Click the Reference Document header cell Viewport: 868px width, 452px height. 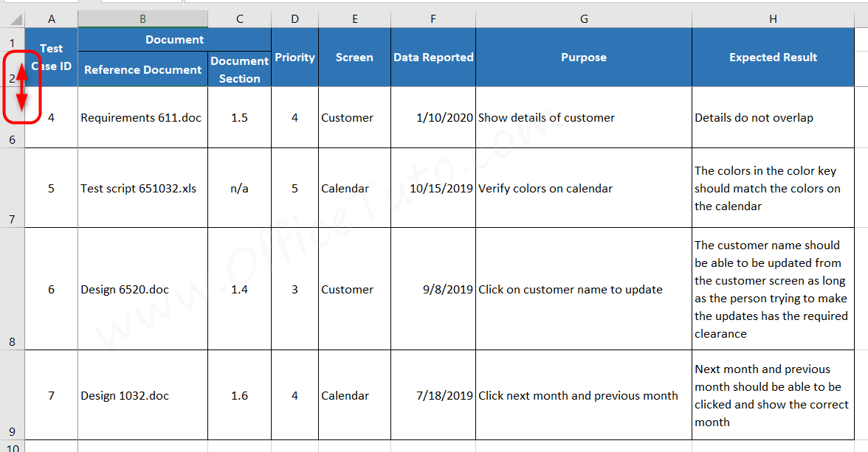pyautogui.click(x=143, y=70)
